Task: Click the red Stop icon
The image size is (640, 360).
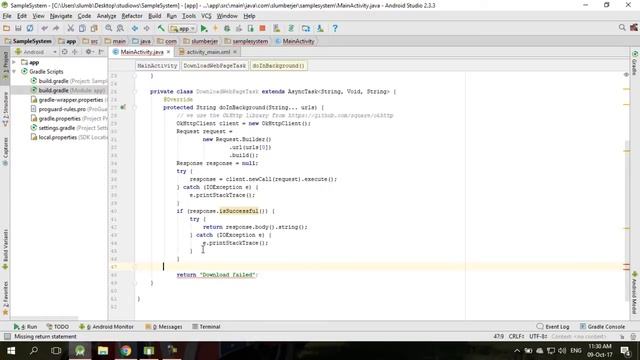Action: click(x=262, y=28)
